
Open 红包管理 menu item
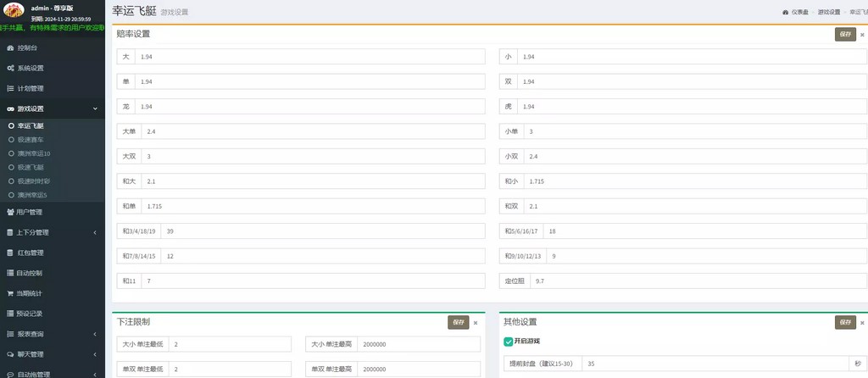53,253
